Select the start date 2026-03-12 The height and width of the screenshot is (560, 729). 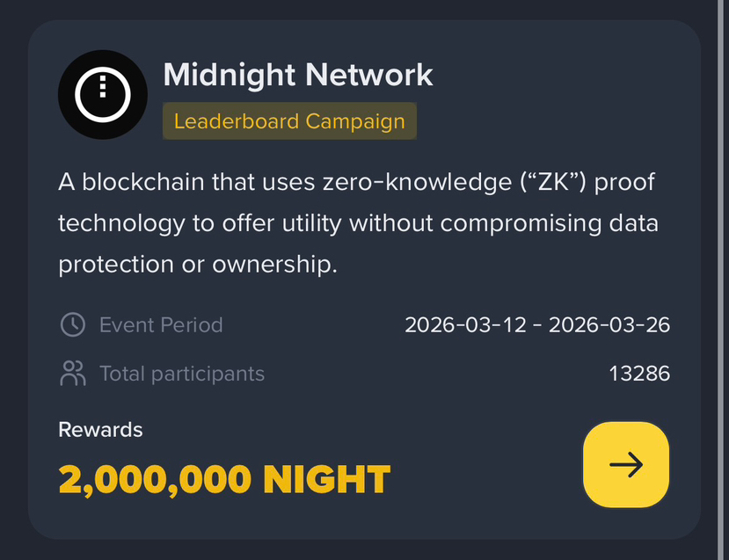click(465, 324)
